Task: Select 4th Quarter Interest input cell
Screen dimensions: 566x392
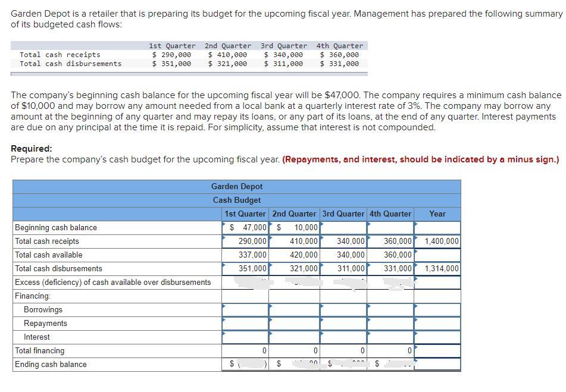Action: coord(390,337)
